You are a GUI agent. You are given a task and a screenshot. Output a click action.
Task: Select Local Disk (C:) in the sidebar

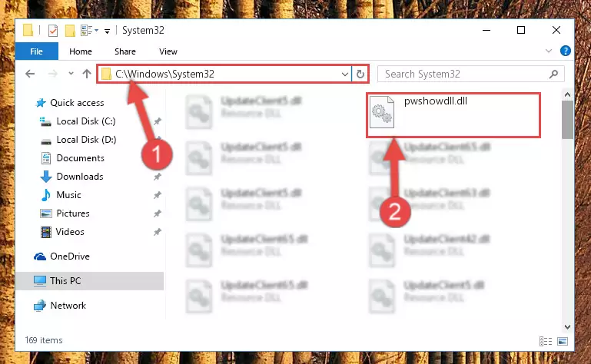pos(86,121)
